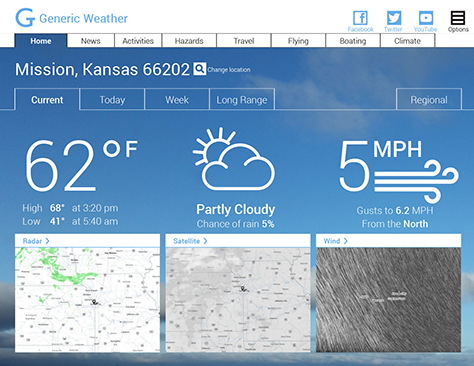Switch to the Week forecast tab
474x366 pixels.
177,99
